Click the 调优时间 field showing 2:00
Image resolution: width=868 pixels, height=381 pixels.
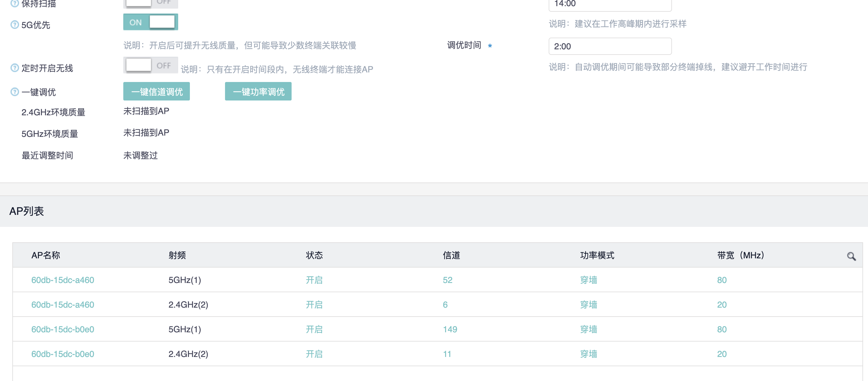tap(610, 46)
